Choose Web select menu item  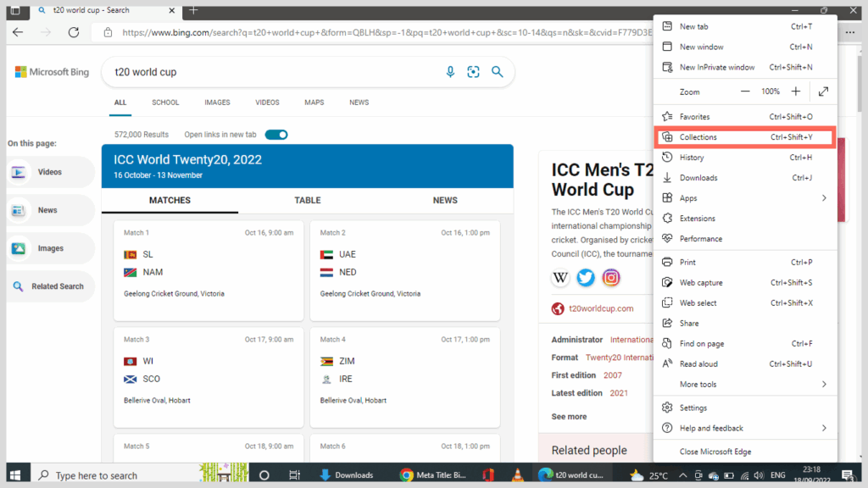744,303
